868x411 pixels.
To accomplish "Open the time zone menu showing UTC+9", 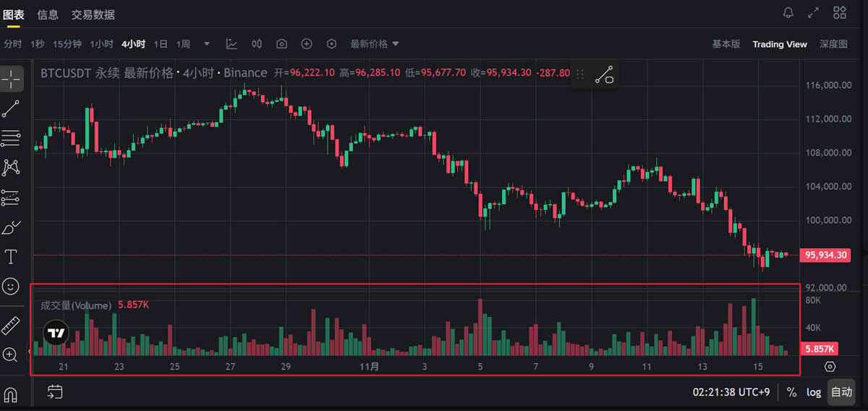I will coord(732,392).
